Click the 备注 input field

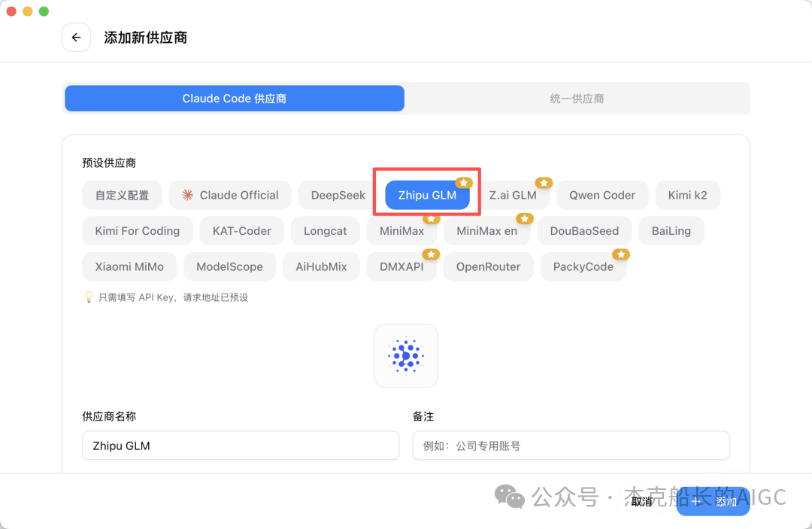click(571, 445)
